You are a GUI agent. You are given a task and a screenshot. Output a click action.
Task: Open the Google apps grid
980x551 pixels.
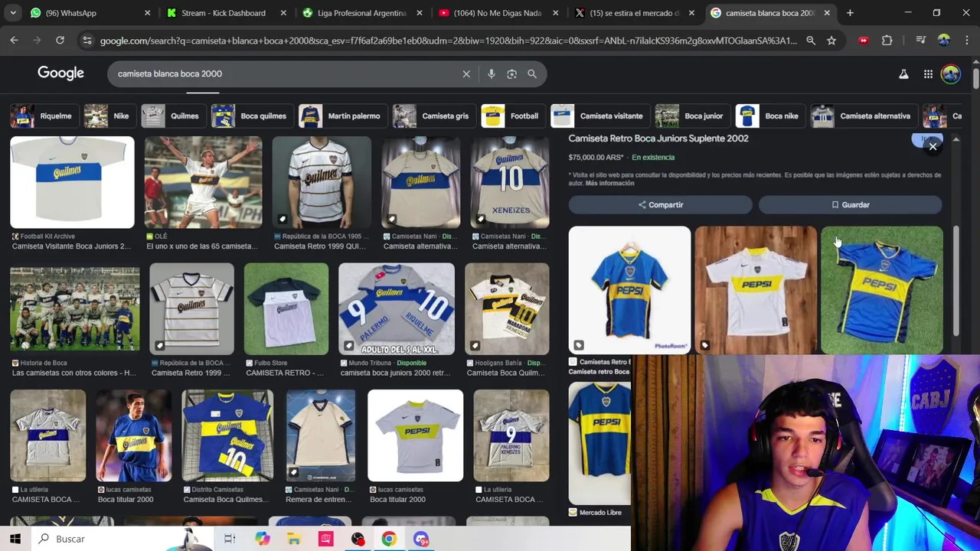pyautogui.click(x=928, y=74)
